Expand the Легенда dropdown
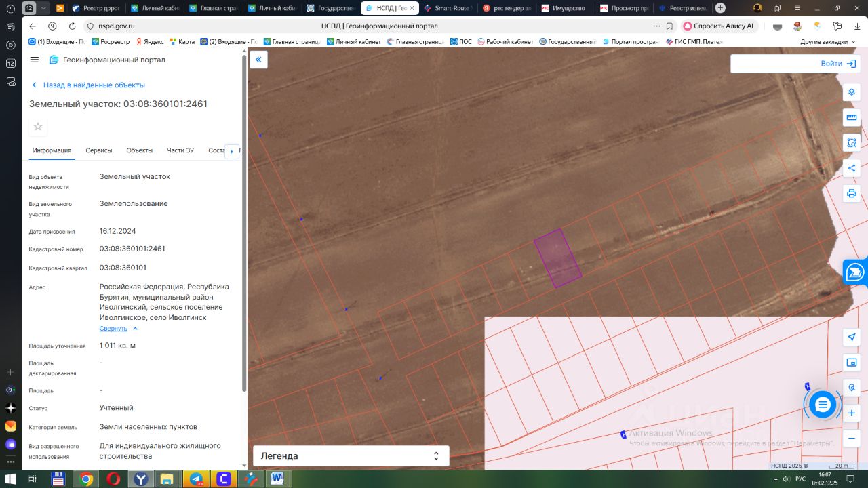Viewport: 868px width, 488px height. [351, 456]
